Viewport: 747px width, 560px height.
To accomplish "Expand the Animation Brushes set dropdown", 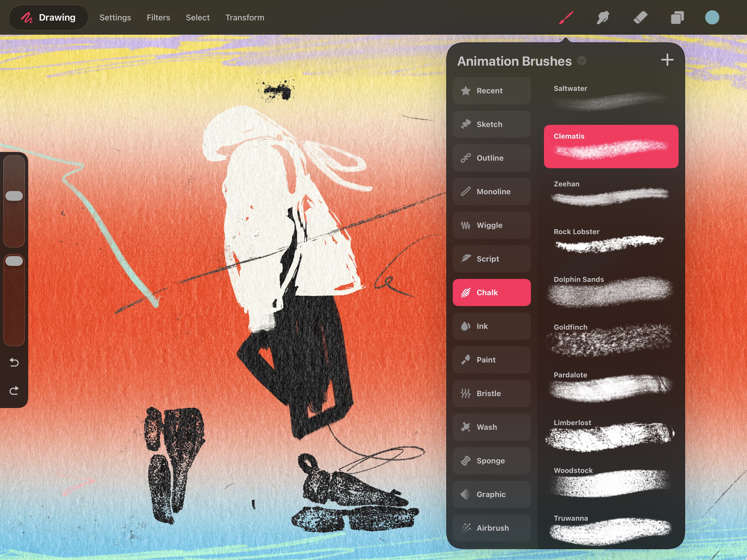I will (x=581, y=61).
